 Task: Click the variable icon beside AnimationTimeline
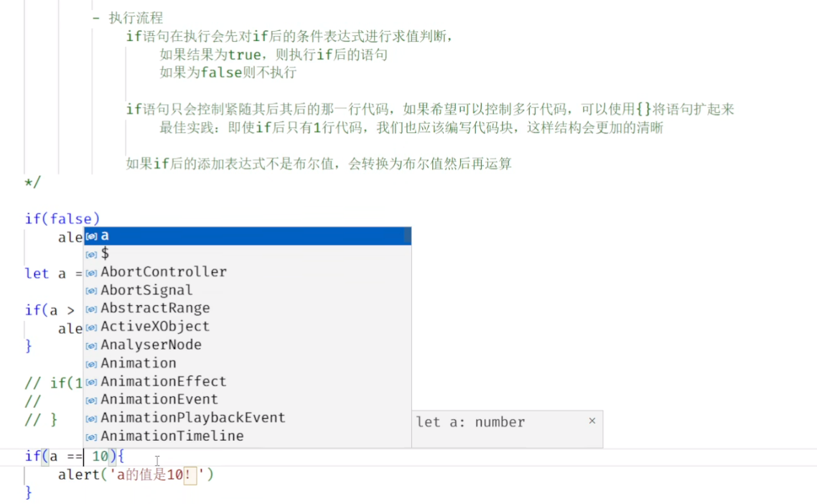click(x=92, y=437)
